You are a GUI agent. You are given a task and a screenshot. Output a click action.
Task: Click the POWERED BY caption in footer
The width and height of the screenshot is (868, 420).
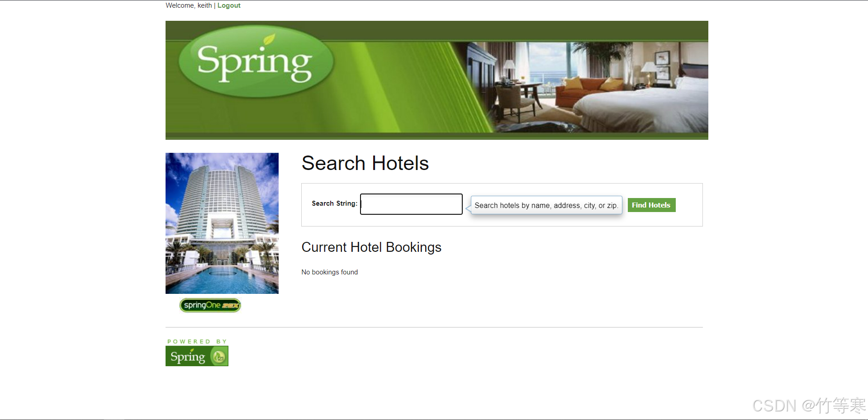(x=197, y=341)
